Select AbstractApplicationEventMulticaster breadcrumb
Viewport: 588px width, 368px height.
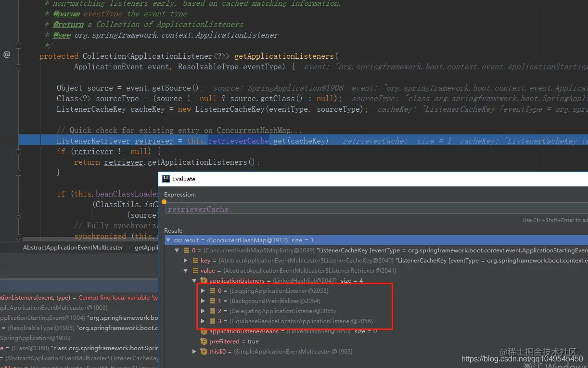click(73, 248)
